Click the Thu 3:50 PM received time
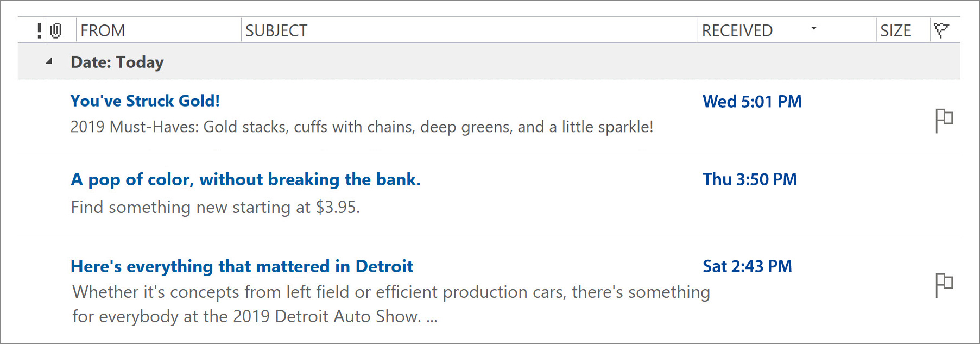 tap(749, 179)
